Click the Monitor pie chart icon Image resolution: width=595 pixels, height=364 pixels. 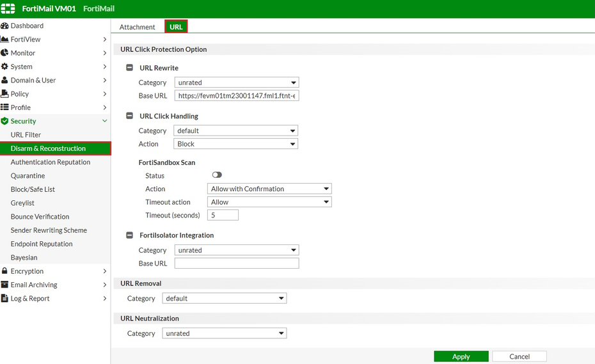click(x=4, y=52)
